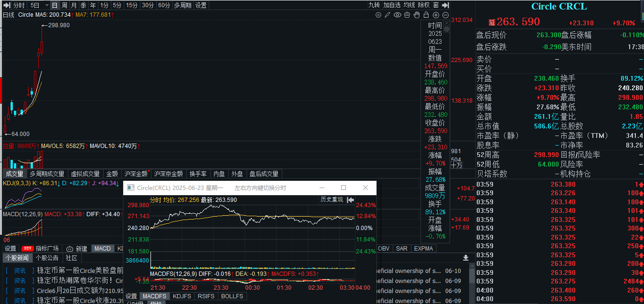Maximize the Circle(CRCL) popup window
The height and width of the screenshot is (304, 644).
[x=343, y=188]
